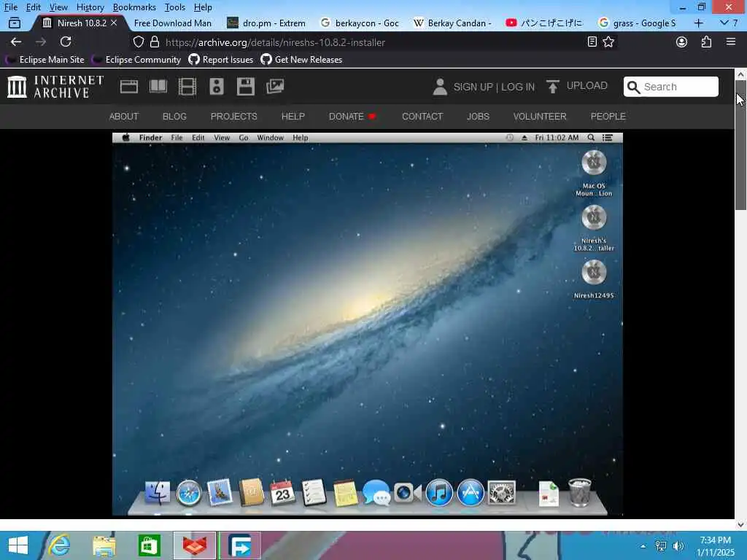Click the page vertical scrollbar thumb

740,145
